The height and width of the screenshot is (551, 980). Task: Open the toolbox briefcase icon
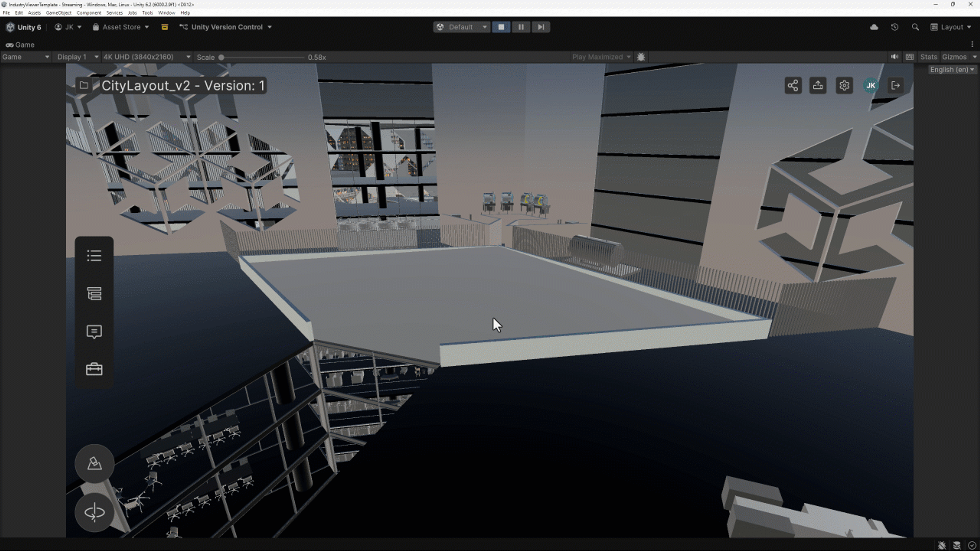coord(94,369)
